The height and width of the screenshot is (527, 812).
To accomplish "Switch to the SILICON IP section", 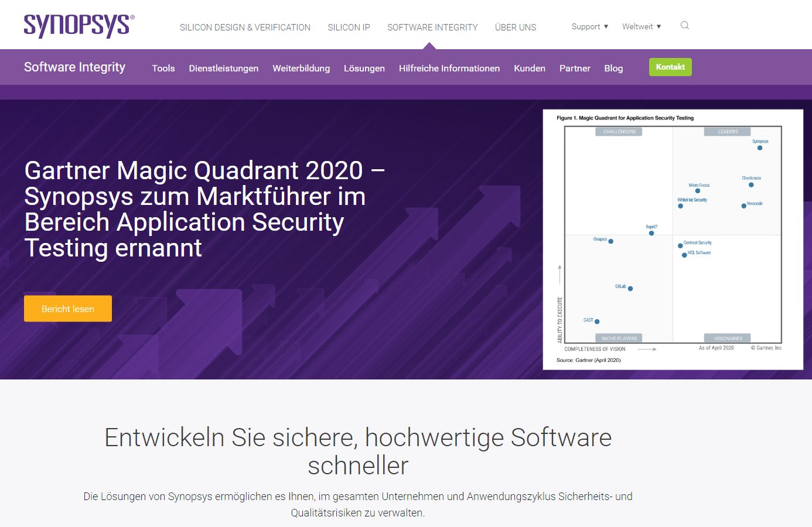I will [x=349, y=27].
